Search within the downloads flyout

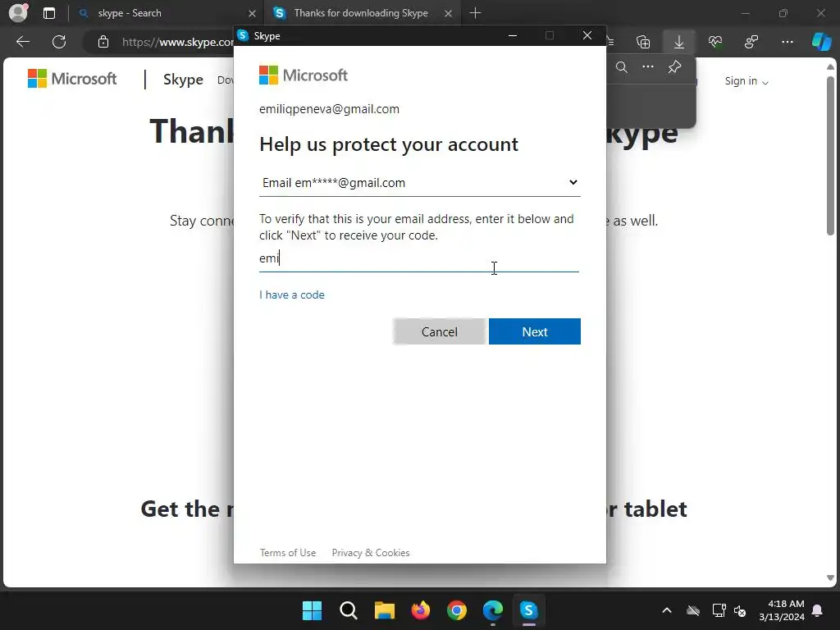point(622,67)
